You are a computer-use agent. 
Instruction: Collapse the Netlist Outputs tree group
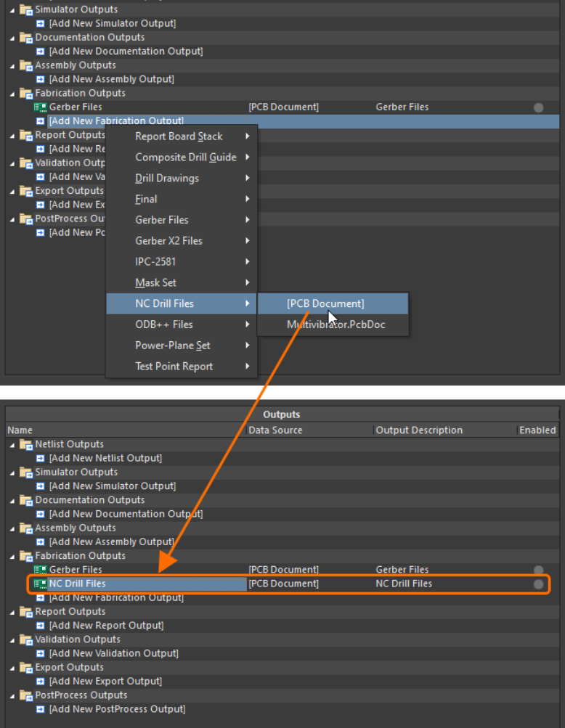point(12,444)
